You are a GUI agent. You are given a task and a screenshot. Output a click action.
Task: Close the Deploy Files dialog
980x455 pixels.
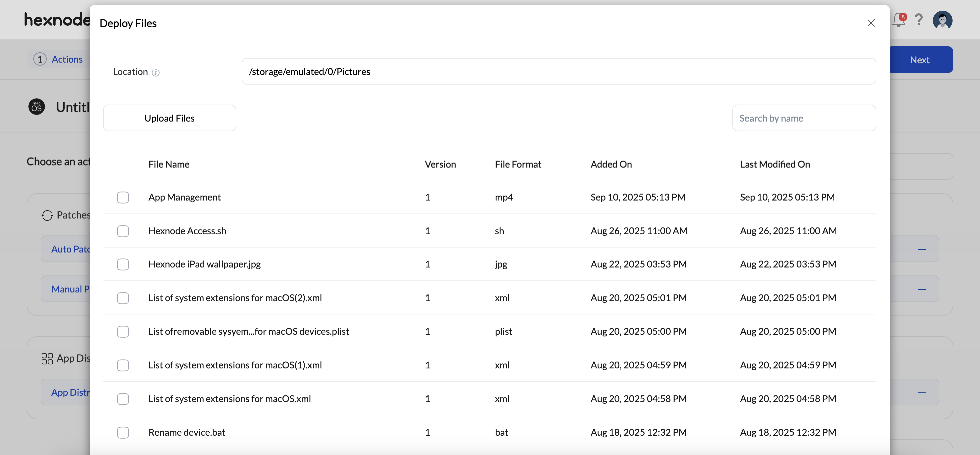[871, 23]
